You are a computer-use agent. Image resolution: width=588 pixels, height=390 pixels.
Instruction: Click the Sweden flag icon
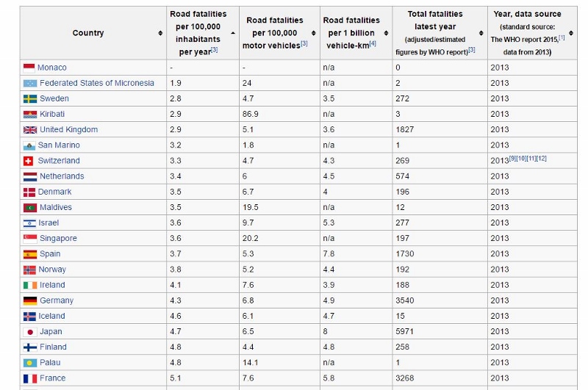tap(30, 99)
